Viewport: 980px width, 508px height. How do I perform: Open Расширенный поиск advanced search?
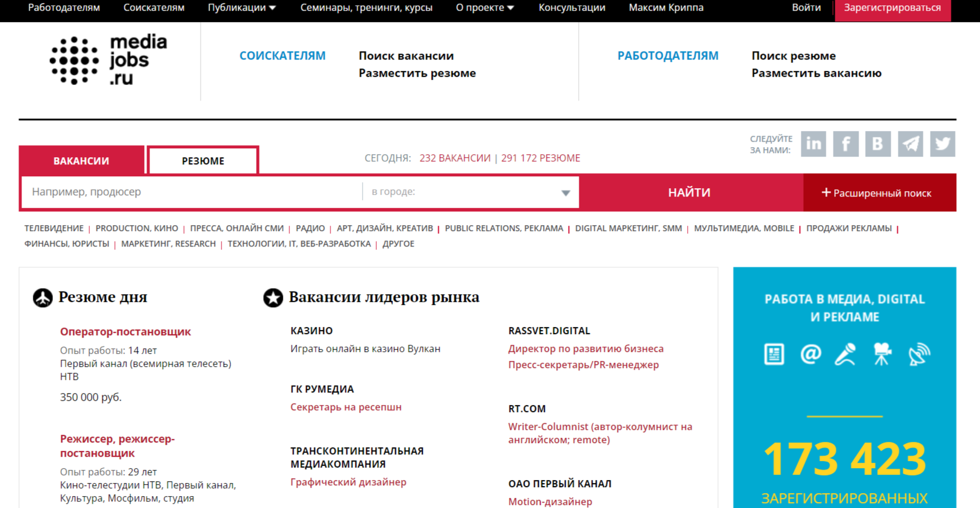click(x=879, y=192)
